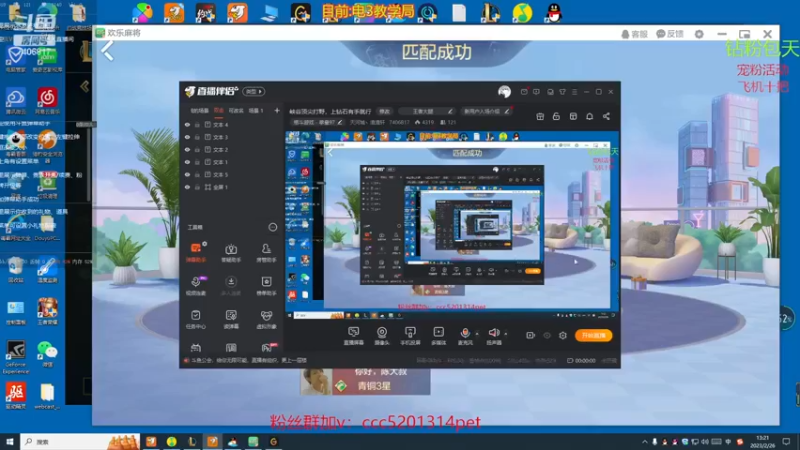Open the QQ penguin icon on desktop top row

[x=554, y=12]
